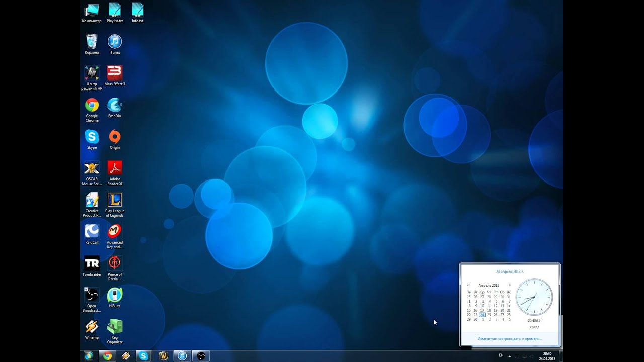Select the Winamp desktop shortcut
The height and width of the screenshot is (362, 644).
[x=92, y=329]
